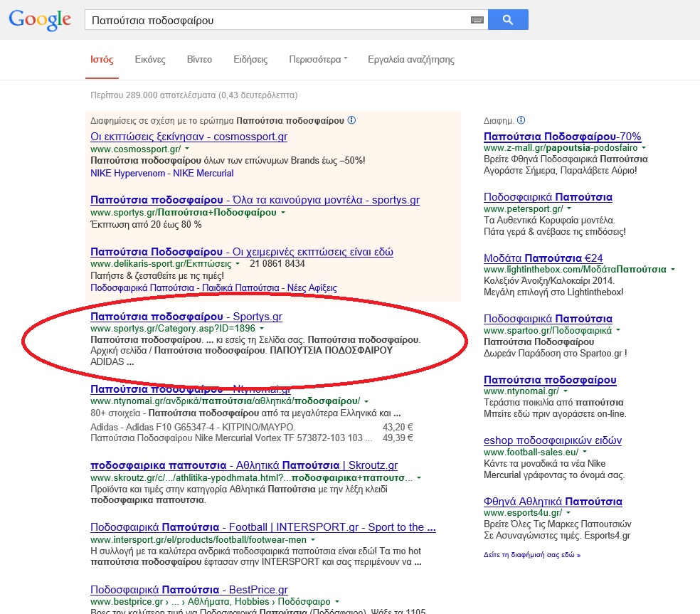Click the Adidas F10 G65347-4 product row
Image resolution: width=700 pixels, height=614 pixels.
(192, 428)
